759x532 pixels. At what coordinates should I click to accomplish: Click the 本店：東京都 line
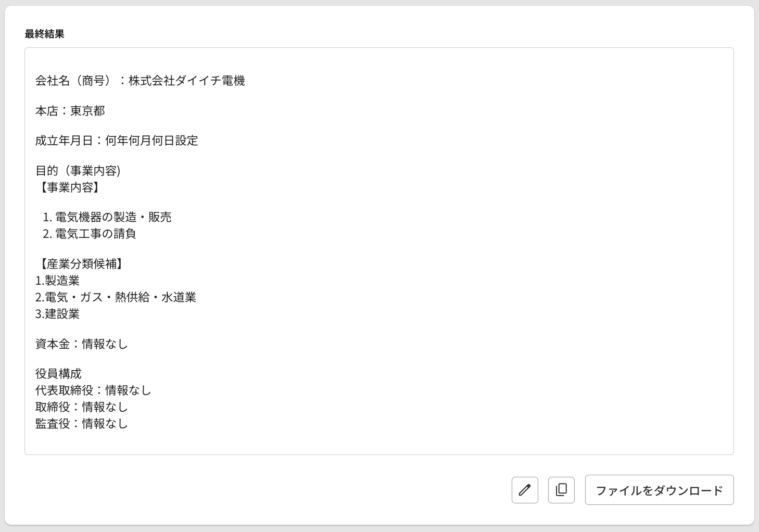70,111
